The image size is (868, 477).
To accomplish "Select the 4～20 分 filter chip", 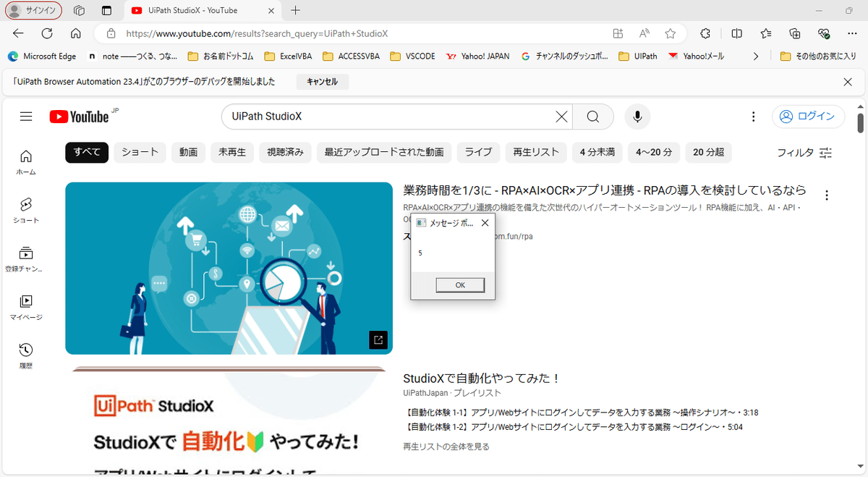I will (655, 152).
